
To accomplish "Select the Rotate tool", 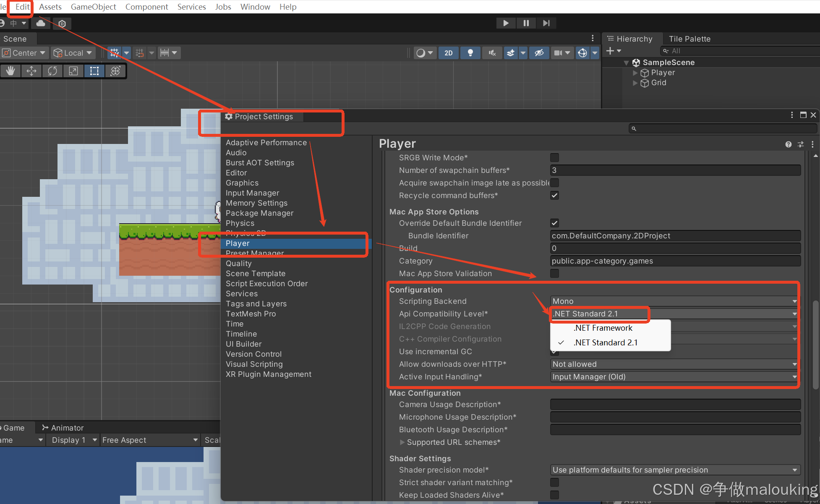I will [x=52, y=71].
